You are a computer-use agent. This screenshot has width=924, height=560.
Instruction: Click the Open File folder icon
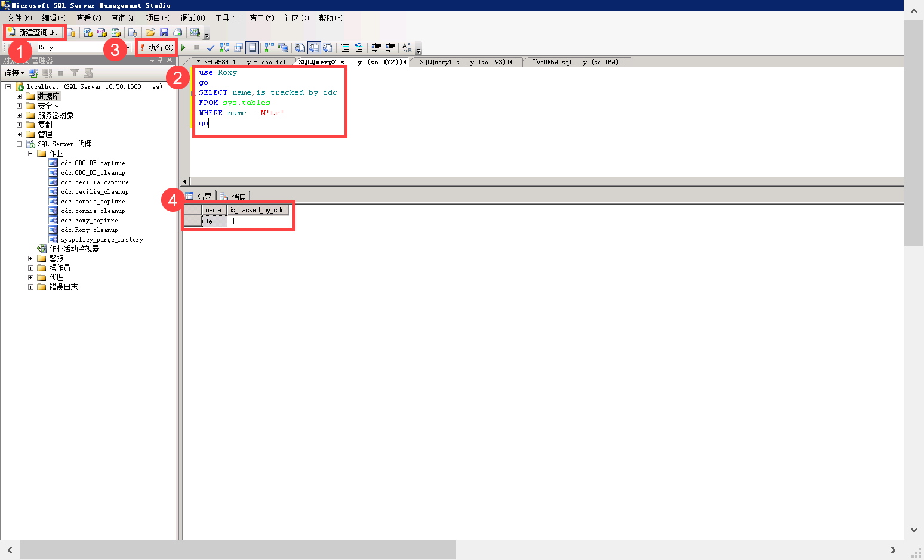coord(150,32)
